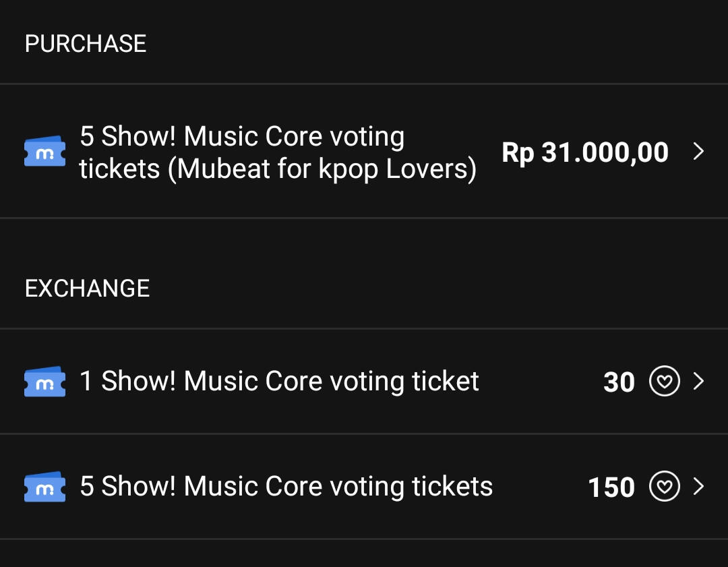Click the ticket icon beside 1 voting ticket
Viewport: 728px width, 567px height.
(44, 381)
